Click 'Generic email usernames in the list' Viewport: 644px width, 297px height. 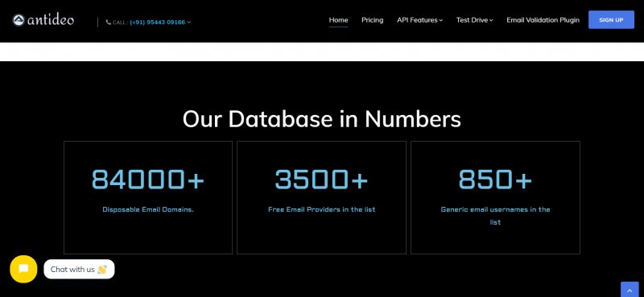pyautogui.click(x=495, y=216)
